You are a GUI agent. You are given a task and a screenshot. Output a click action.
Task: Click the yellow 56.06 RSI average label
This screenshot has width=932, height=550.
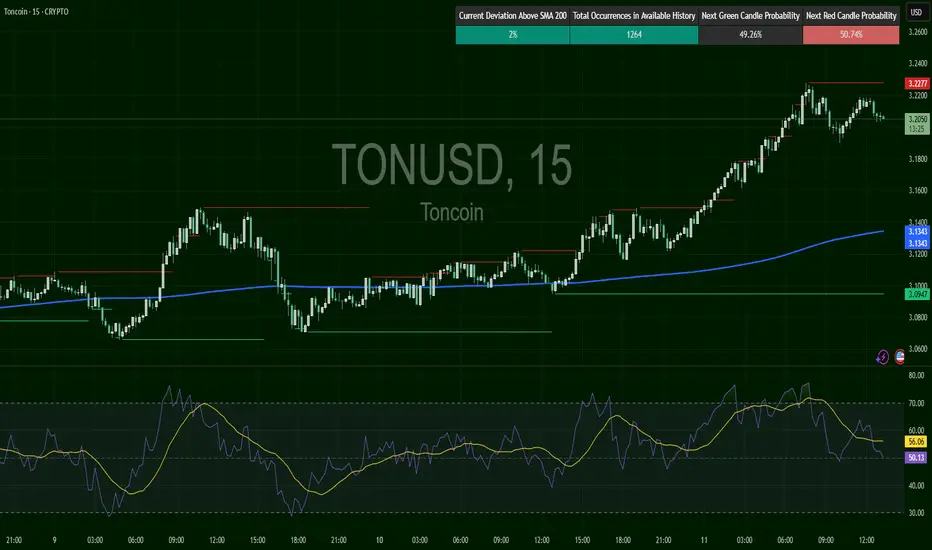[916, 441]
